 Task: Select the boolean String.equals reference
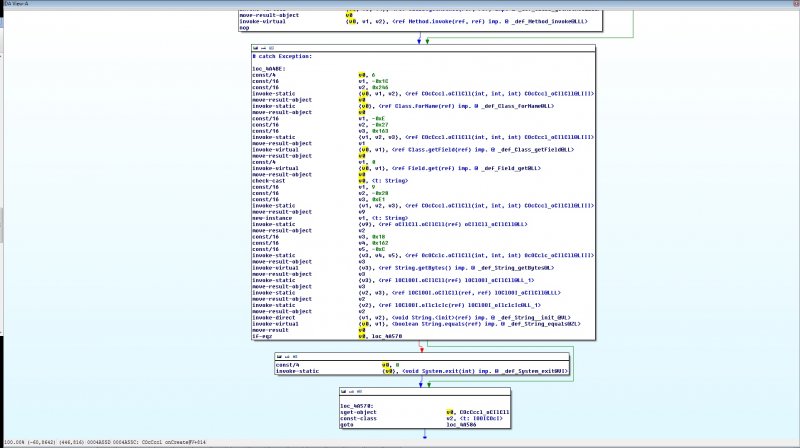point(486,323)
